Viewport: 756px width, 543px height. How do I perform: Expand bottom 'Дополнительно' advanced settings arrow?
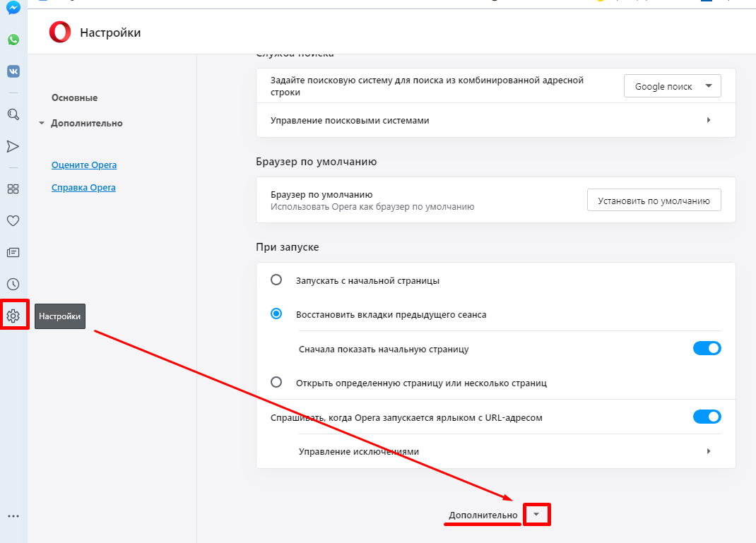pyautogui.click(x=536, y=514)
